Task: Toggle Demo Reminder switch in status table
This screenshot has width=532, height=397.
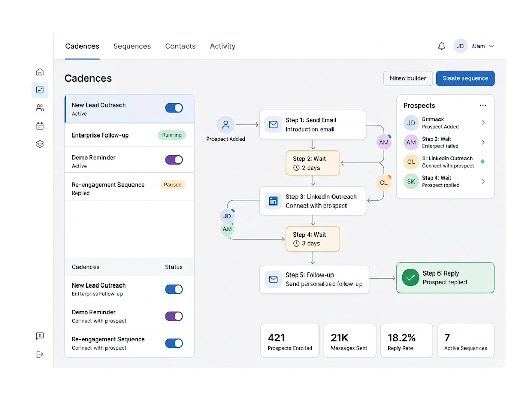Action: (x=174, y=317)
